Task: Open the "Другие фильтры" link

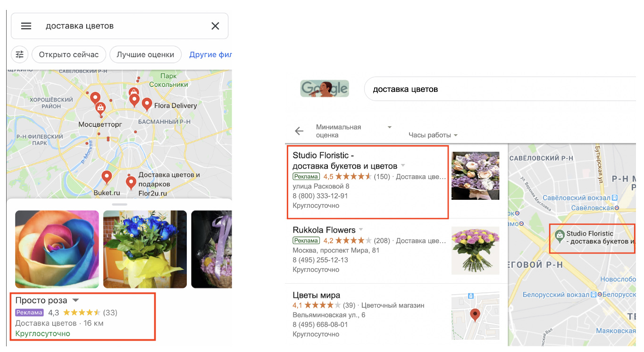Action: pos(210,55)
